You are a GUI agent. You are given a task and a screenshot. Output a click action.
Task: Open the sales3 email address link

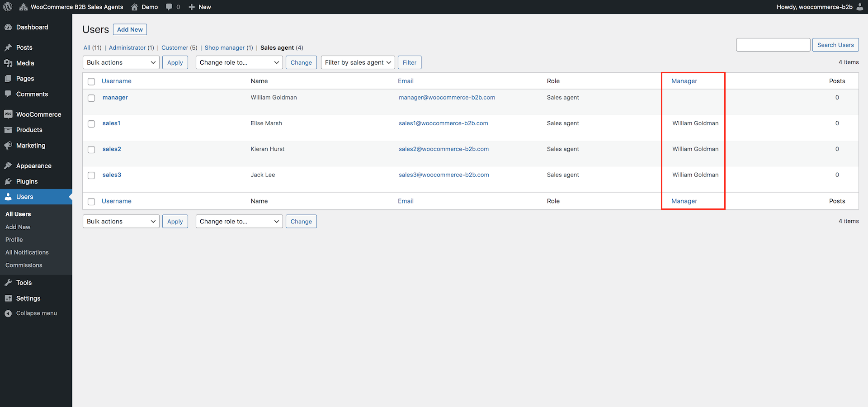pos(443,175)
